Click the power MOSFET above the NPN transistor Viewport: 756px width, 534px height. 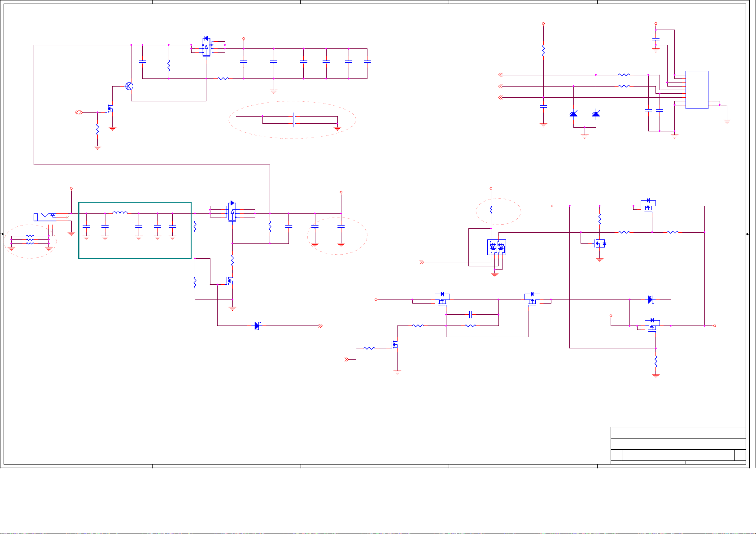(206, 46)
